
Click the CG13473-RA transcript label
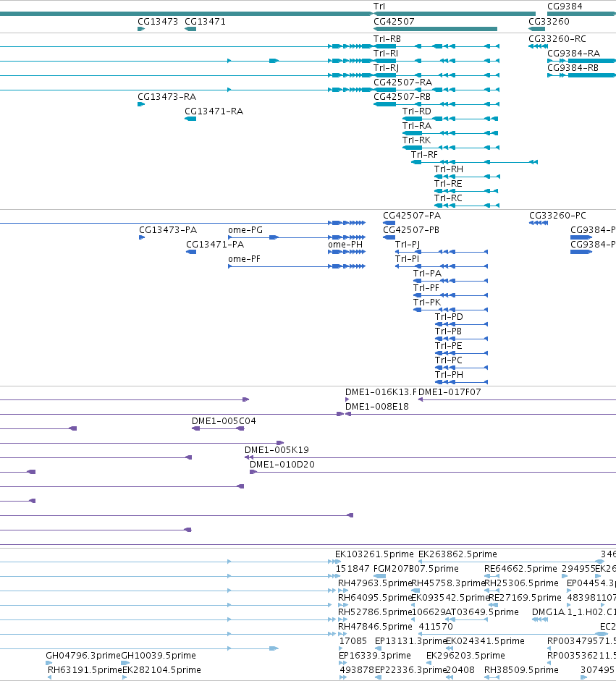click(x=166, y=96)
